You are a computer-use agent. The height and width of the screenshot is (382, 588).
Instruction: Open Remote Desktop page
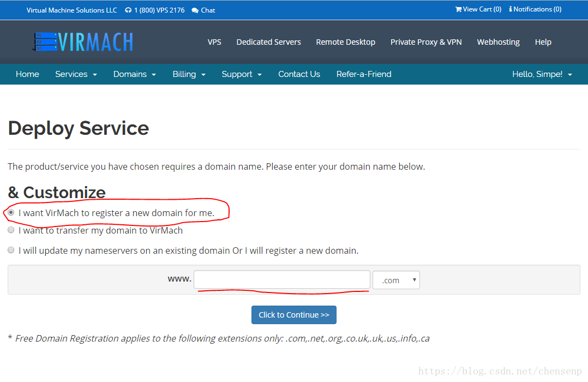[x=345, y=42]
